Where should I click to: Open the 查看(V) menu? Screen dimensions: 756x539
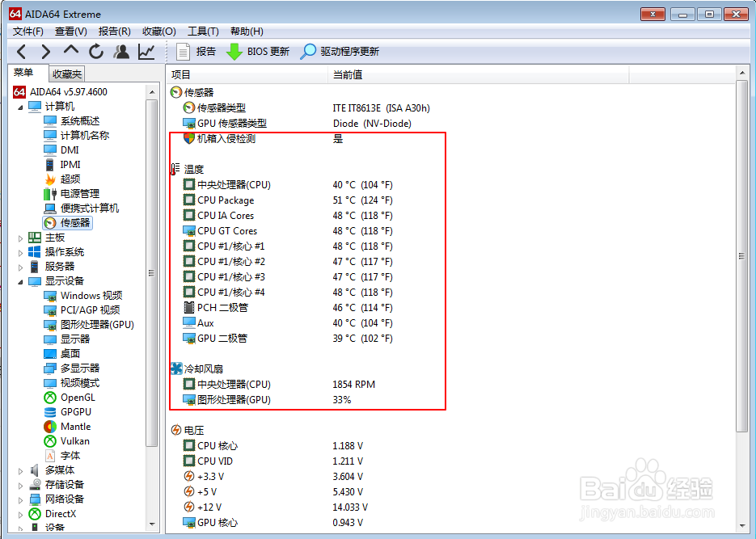click(71, 32)
